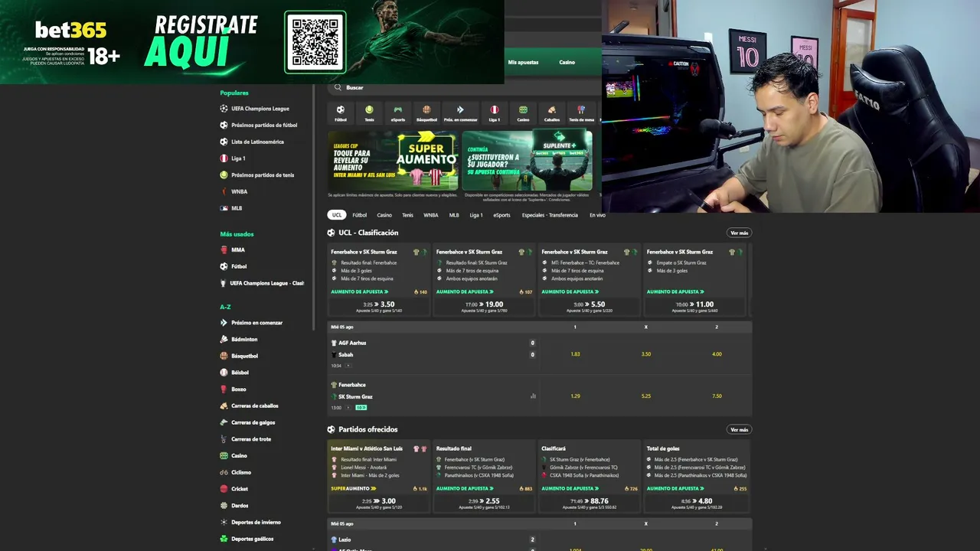Select the eSports filter tab

pos(501,215)
